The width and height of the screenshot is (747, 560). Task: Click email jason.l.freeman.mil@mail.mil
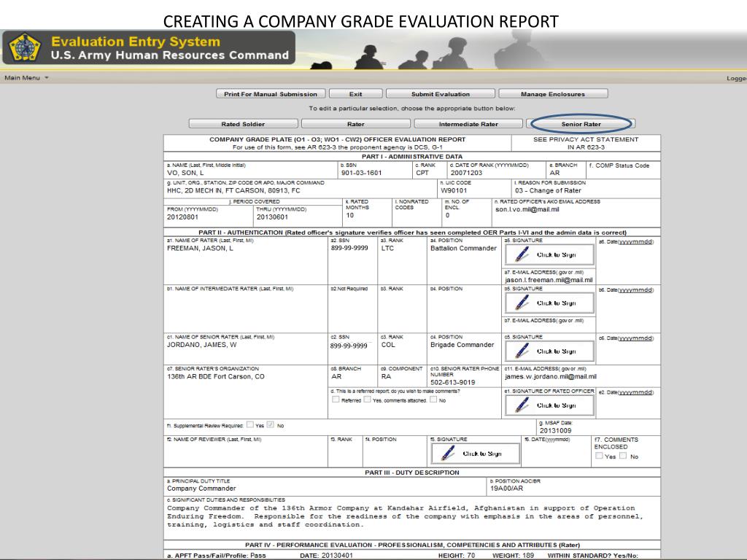[549, 280]
